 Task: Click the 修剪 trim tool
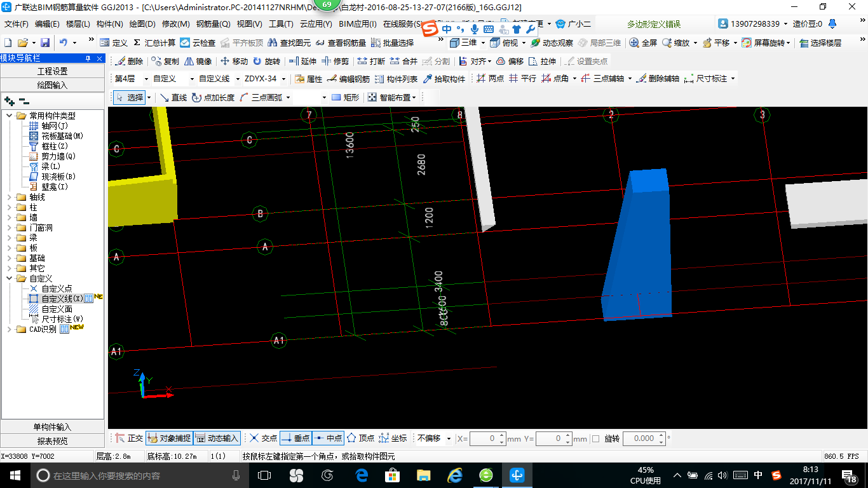pyautogui.click(x=335, y=62)
